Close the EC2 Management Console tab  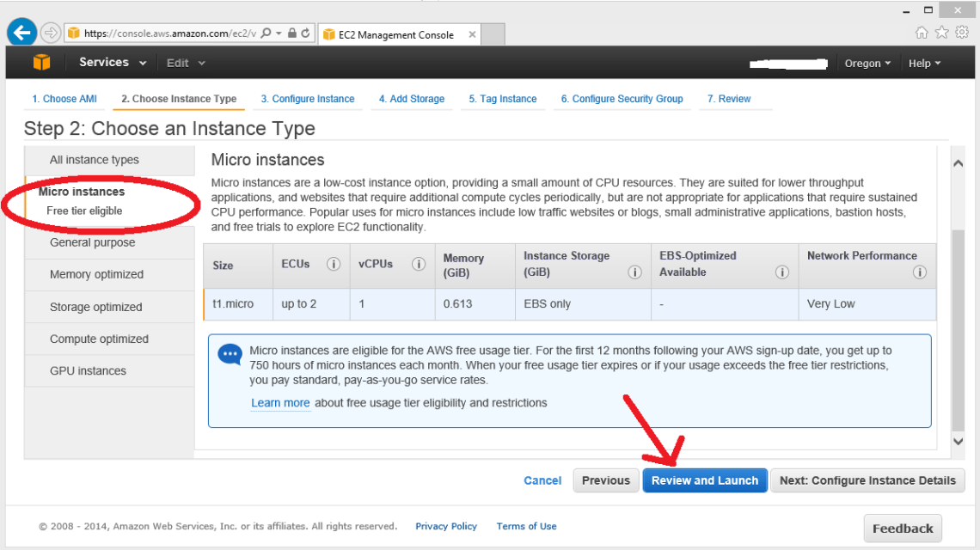pyautogui.click(x=473, y=34)
